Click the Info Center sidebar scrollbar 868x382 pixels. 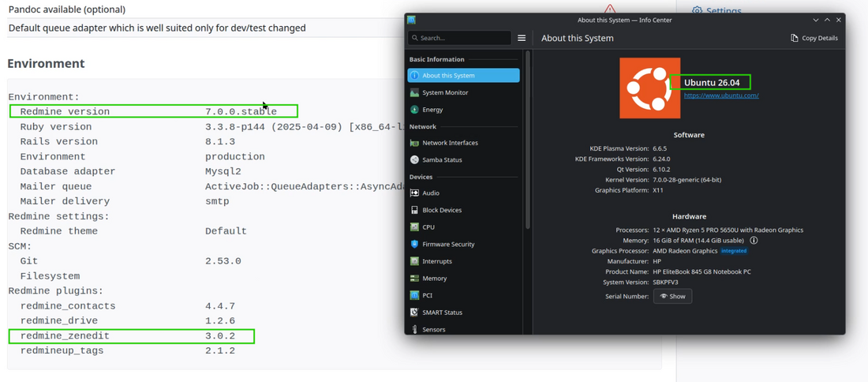click(528, 140)
